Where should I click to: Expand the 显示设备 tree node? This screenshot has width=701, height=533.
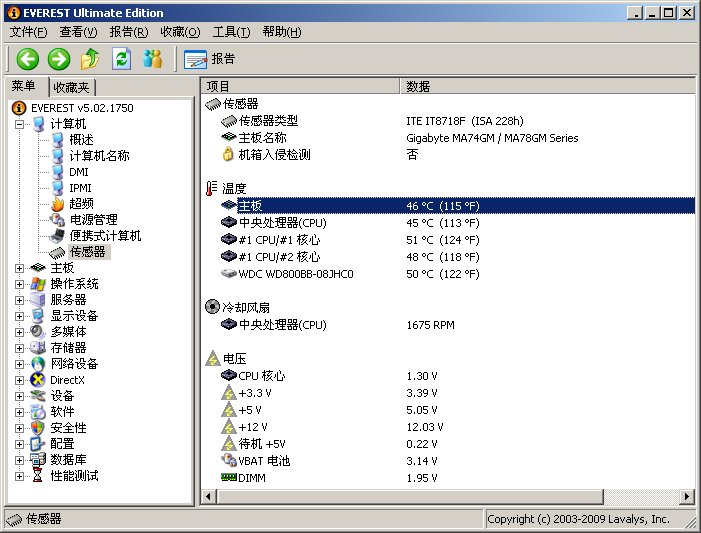coord(19,316)
